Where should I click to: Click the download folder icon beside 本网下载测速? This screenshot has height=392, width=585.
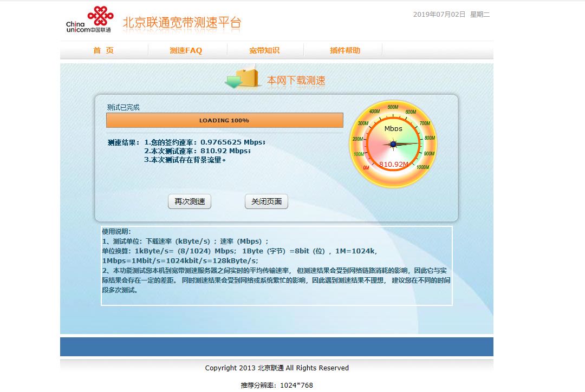tap(242, 77)
